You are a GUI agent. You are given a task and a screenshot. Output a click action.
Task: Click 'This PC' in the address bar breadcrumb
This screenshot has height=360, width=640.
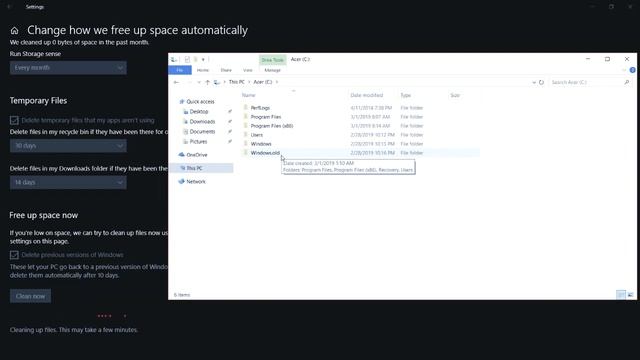(236, 82)
